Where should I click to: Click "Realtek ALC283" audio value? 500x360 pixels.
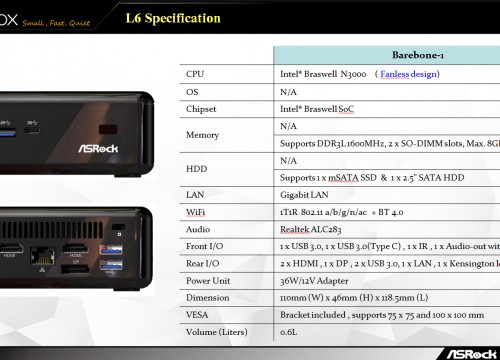(311, 229)
